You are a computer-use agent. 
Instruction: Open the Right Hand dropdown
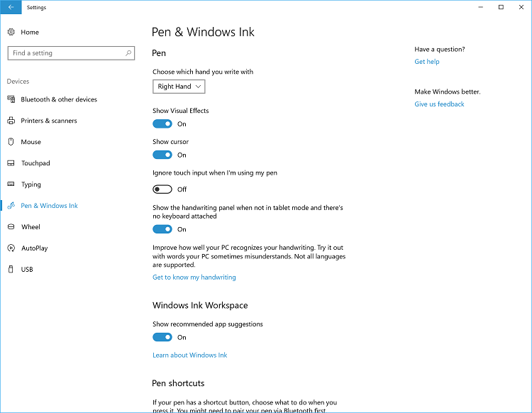pyautogui.click(x=179, y=87)
